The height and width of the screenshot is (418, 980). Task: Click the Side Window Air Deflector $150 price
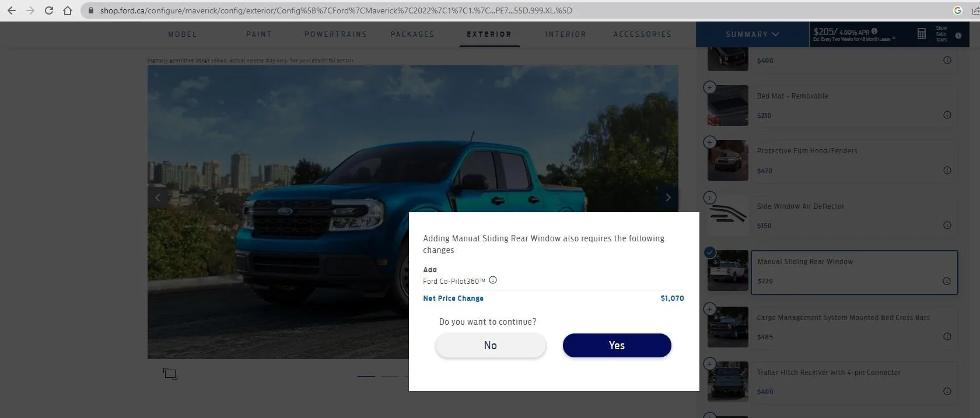(764, 226)
